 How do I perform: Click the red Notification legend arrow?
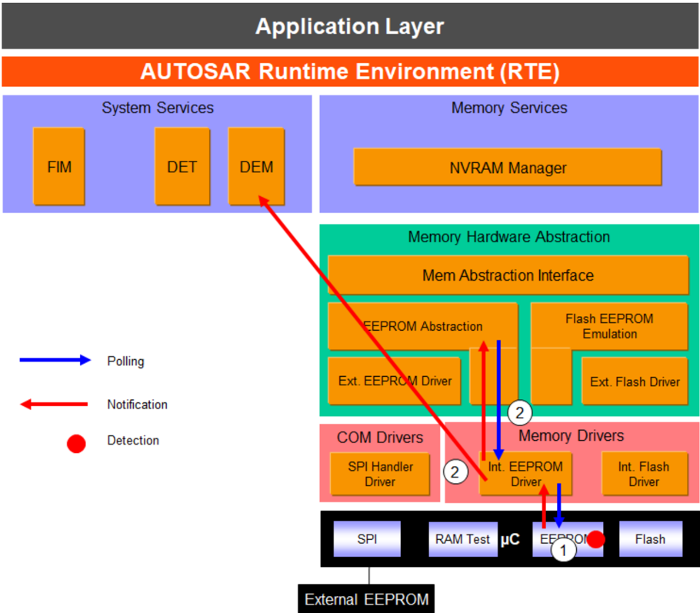[54, 404]
